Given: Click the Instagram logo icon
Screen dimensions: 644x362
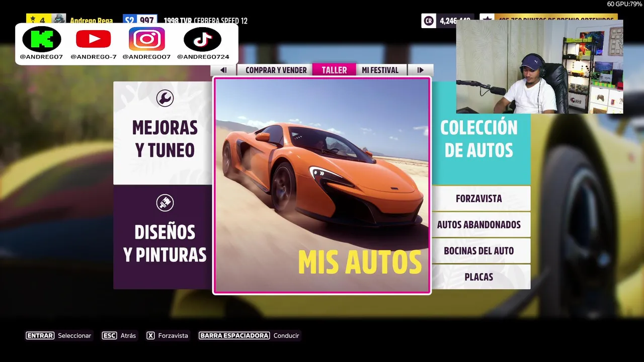Looking at the screenshot, I should click(x=146, y=39).
